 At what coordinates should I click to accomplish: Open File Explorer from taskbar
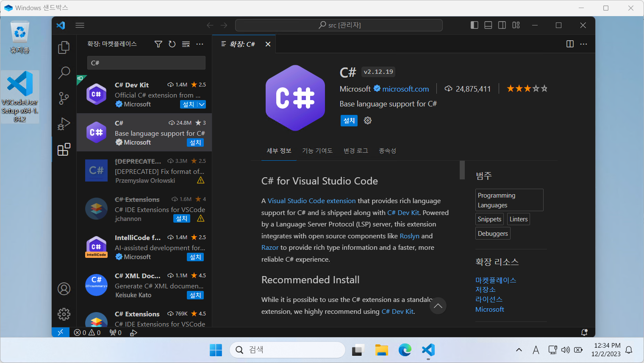381,350
